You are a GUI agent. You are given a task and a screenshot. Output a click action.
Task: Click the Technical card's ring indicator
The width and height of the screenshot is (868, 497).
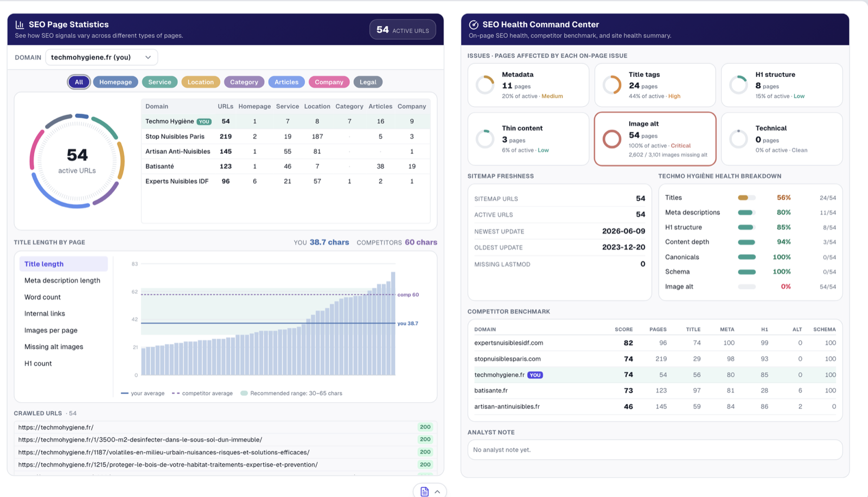pyautogui.click(x=739, y=139)
